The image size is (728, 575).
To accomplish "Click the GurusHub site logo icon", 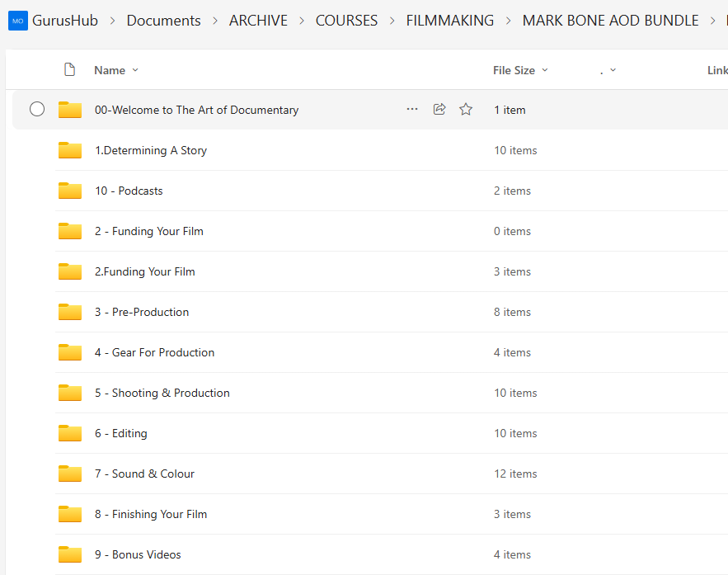I will click(17, 21).
